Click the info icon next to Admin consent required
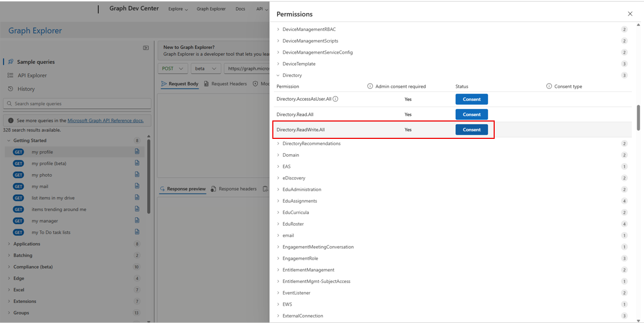Screen dimensions: 644x323 click(x=371, y=86)
